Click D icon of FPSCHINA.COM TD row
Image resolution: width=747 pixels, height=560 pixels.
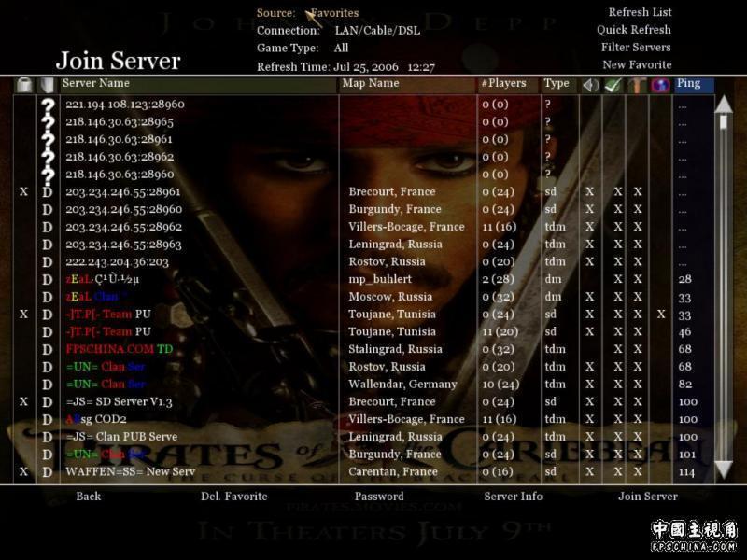pos(48,349)
